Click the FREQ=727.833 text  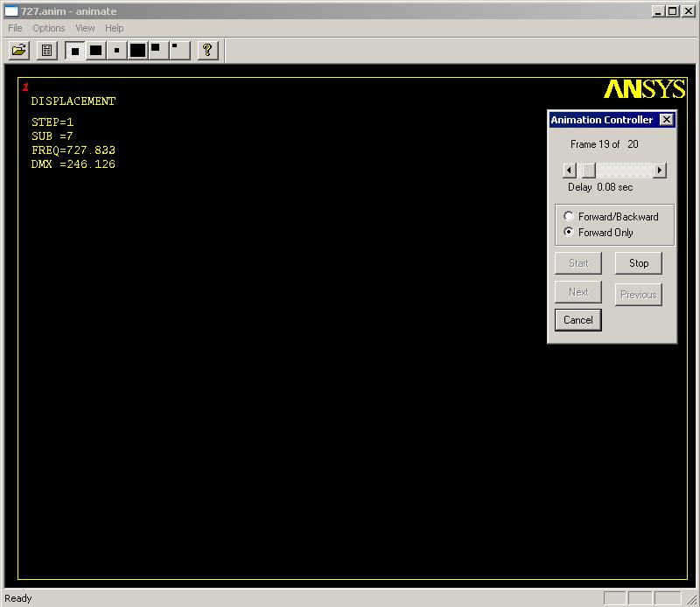[73, 150]
